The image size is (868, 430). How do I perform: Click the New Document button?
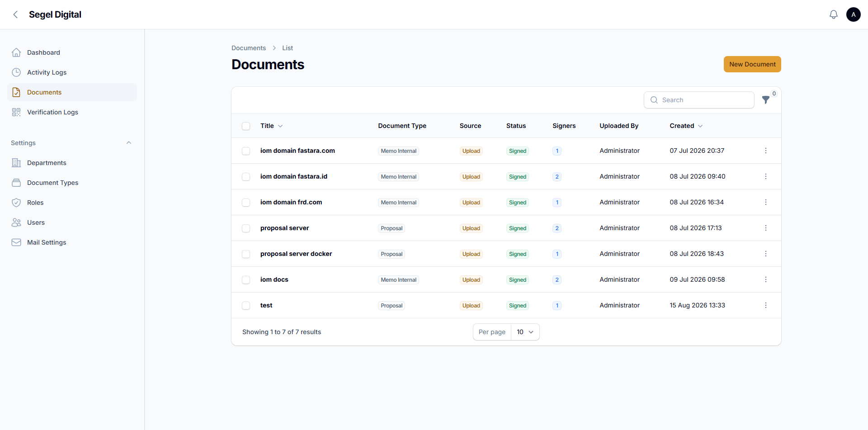tap(752, 64)
